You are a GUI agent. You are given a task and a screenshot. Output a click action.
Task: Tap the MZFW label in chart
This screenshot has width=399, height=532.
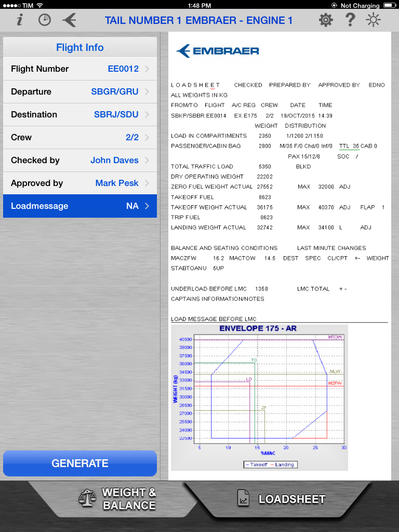(x=335, y=383)
